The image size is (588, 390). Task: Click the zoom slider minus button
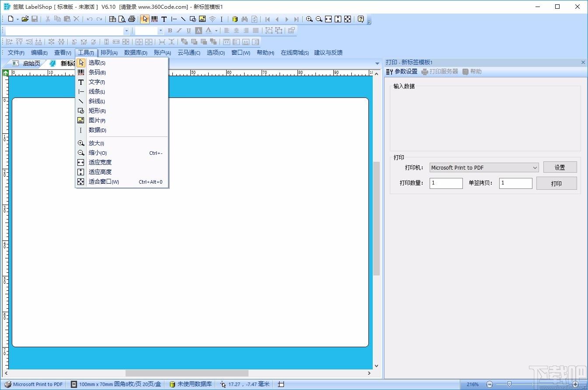coord(490,385)
